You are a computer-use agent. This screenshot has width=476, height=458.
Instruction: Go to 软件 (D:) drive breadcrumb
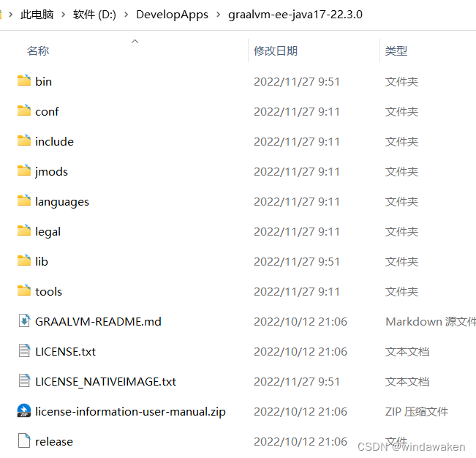pyautogui.click(x=94, y=15)
